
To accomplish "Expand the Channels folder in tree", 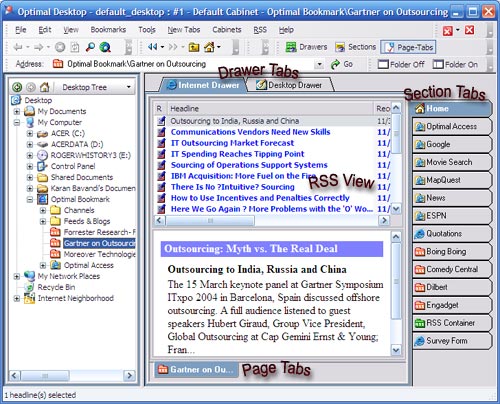I will 43,210.
